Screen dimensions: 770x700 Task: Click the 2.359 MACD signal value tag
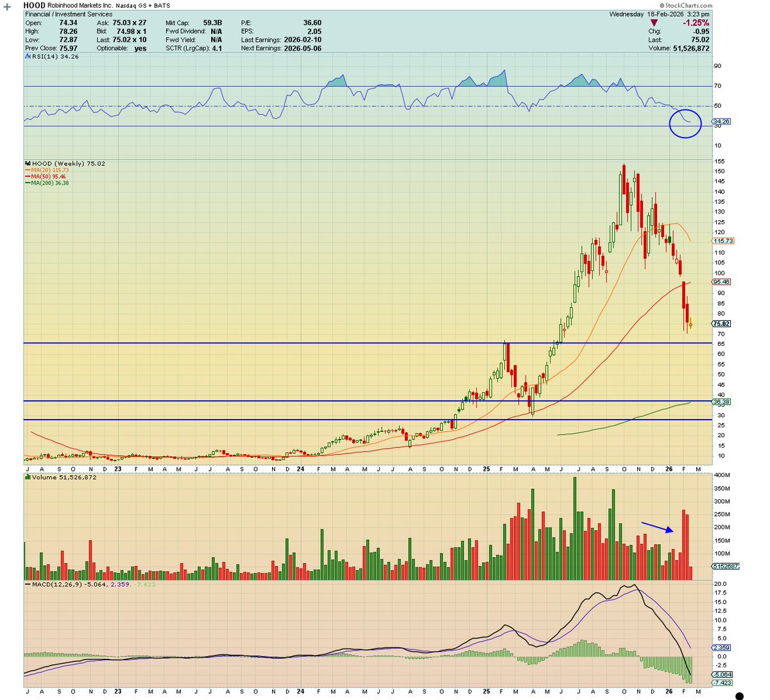click(x=721, y=648)
